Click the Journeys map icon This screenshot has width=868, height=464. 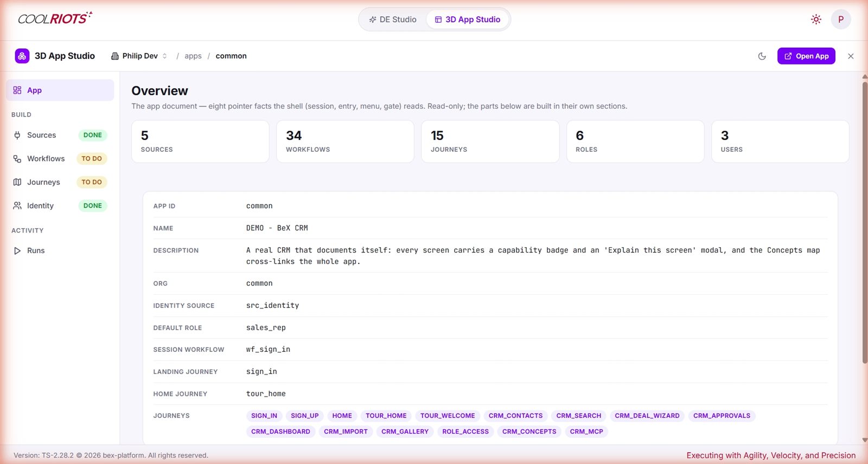point(17,182)
